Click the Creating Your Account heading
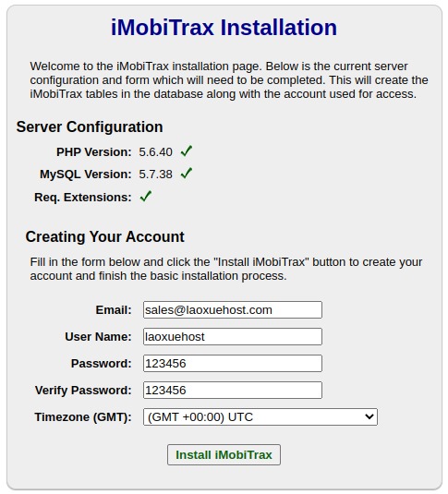This screenshot has width=448, height=494. click(104, 236)
